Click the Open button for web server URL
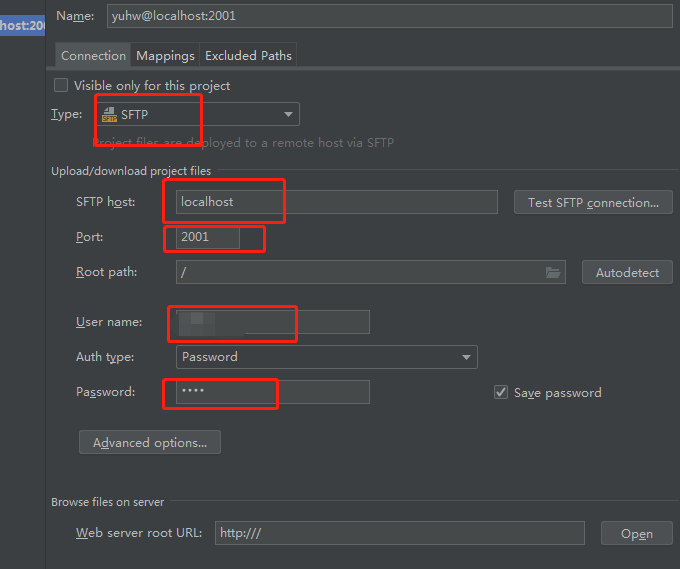The width and height of the screenshot is (680, 569). [636, 534]
